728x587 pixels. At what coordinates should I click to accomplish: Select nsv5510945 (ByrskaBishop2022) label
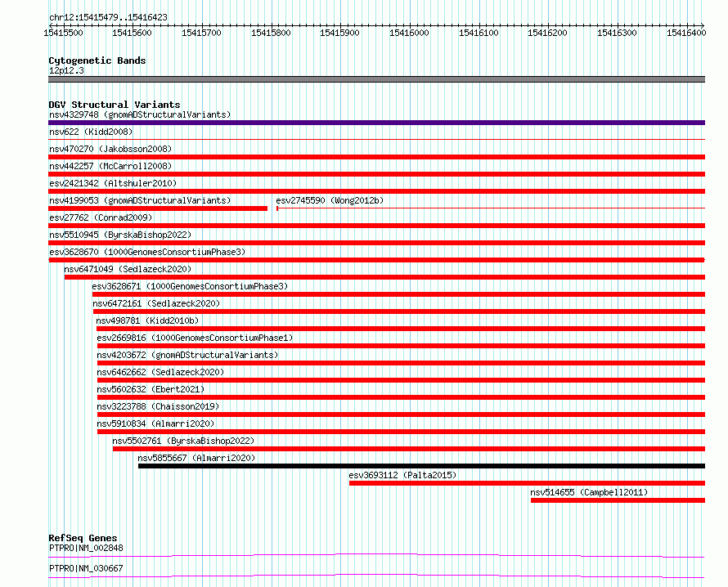coord(120,235)
